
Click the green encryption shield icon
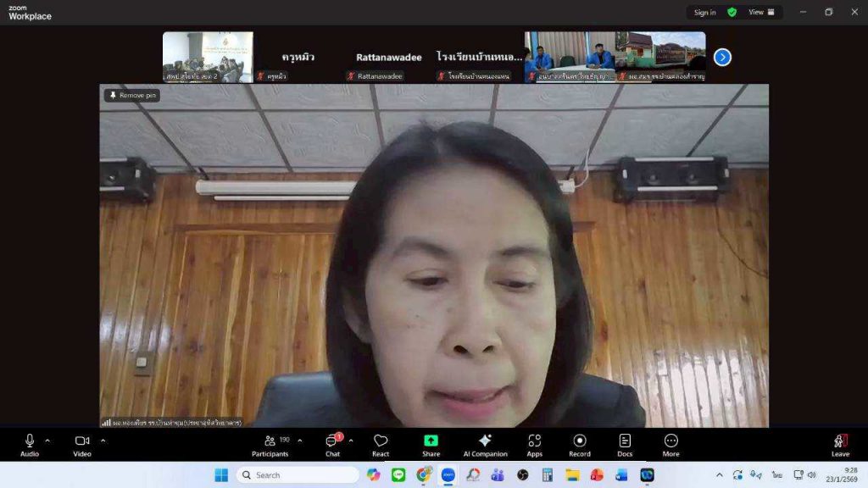pos(732,12)
